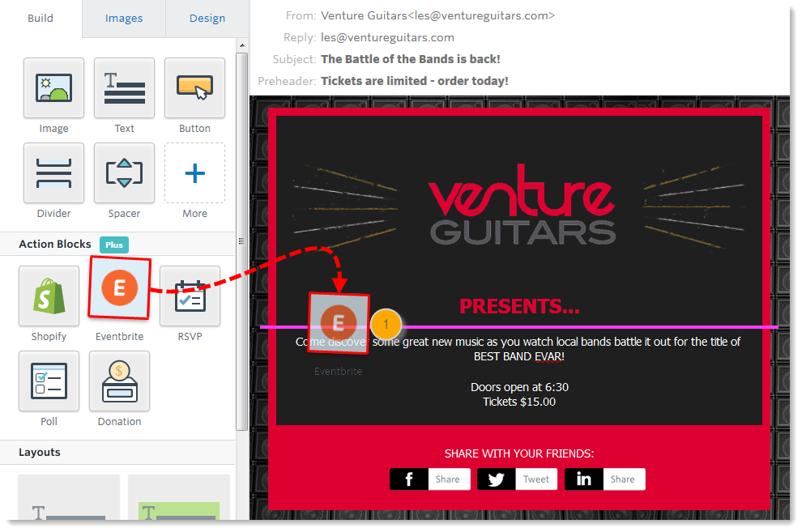Image resolution: width=802 pixels, height=532 pixels.
Task: Pick the Divider block icon
Action: (53, 173)
